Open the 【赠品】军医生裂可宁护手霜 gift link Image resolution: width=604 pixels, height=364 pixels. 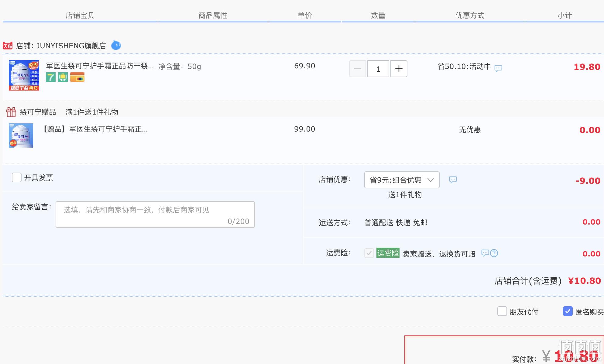pos(94,129)
